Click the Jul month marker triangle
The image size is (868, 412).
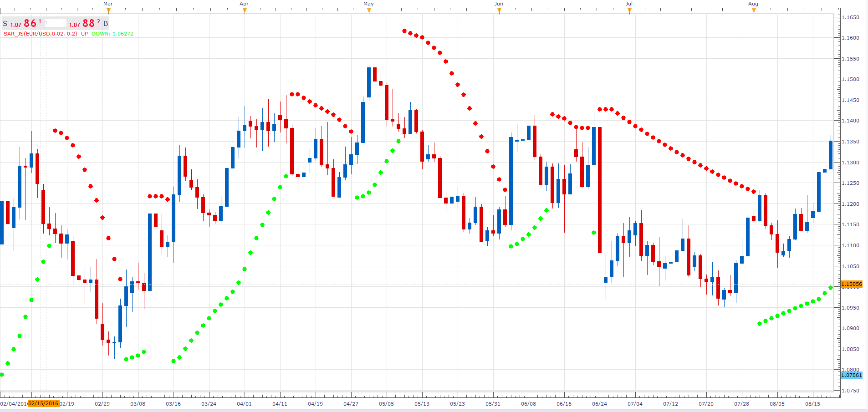(629, 10)
